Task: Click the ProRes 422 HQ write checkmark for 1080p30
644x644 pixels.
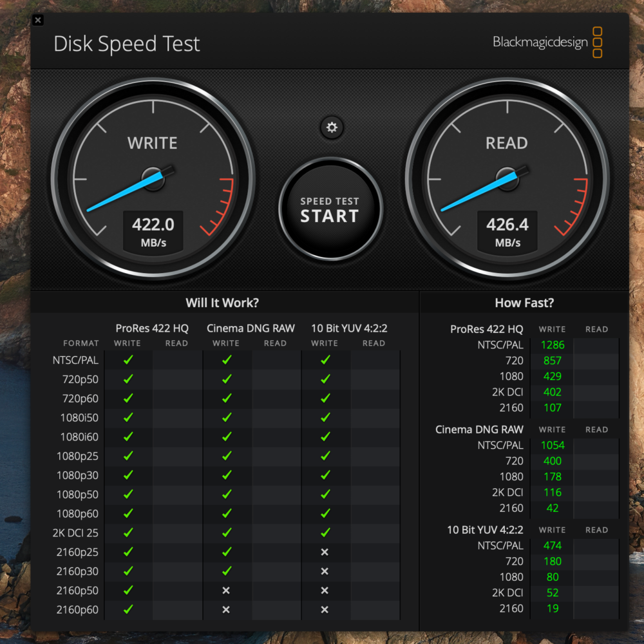Action: (128, 475)
